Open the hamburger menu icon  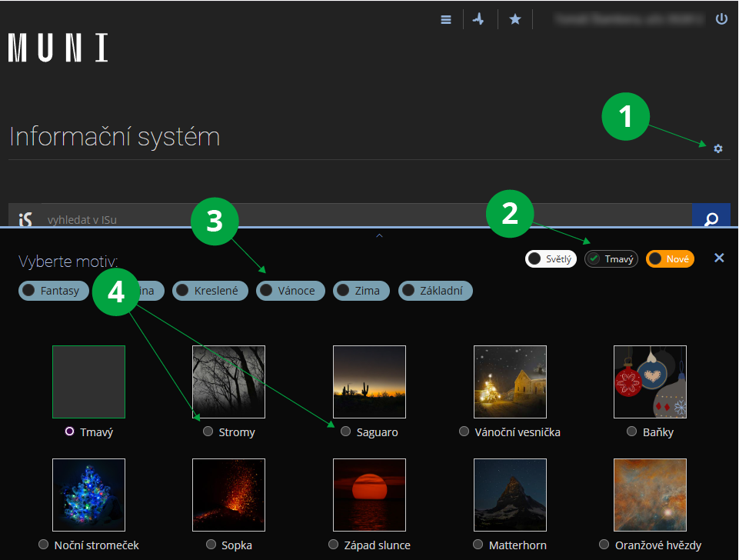pyautogui.click(x=446, y=20)
